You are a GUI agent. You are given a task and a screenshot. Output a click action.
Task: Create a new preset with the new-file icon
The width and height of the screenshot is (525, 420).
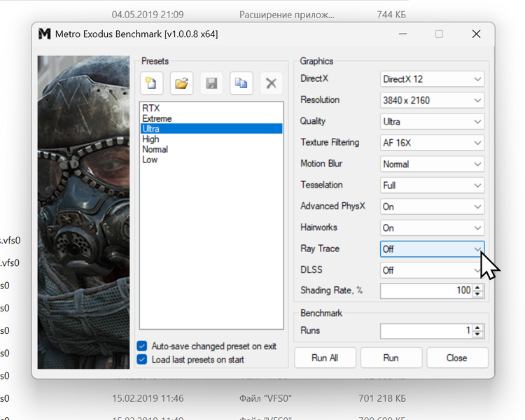[152, 83]
